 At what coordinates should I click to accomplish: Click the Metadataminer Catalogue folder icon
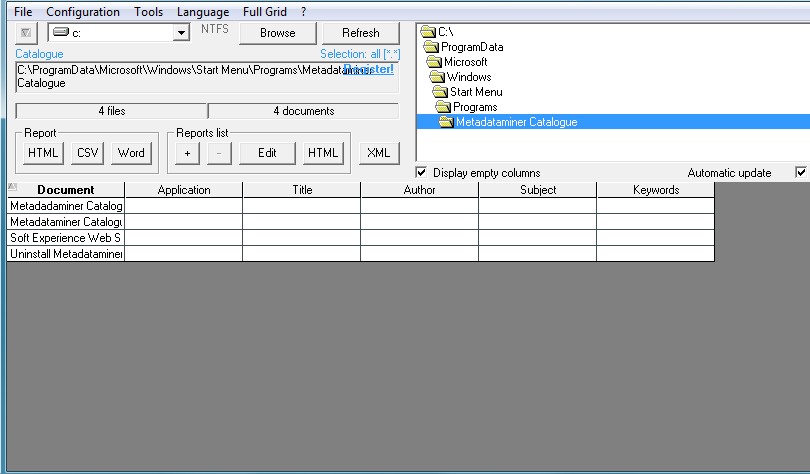tap(446, 122)
